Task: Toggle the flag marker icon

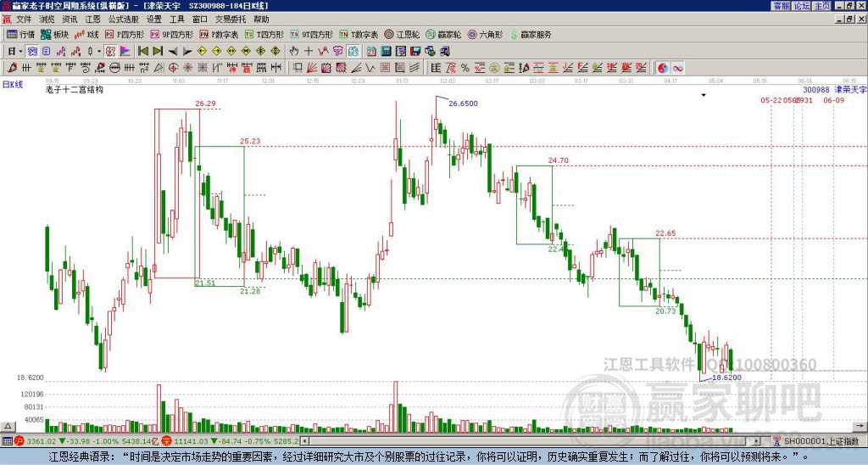Action: [125, 51]
